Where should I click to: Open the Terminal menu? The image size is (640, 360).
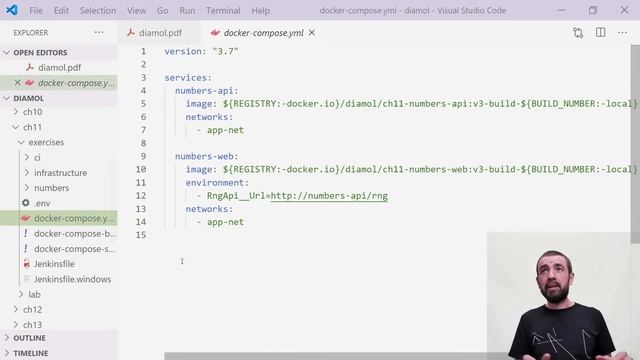(223, 11)
